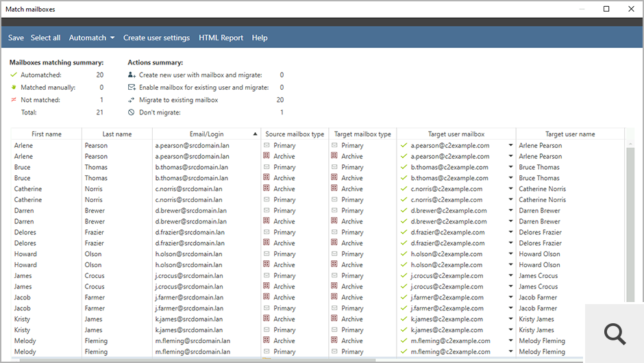The image size is (644, 363).
Task: Click source Archive icon in second Arlene row
Action: pos(267,155)
